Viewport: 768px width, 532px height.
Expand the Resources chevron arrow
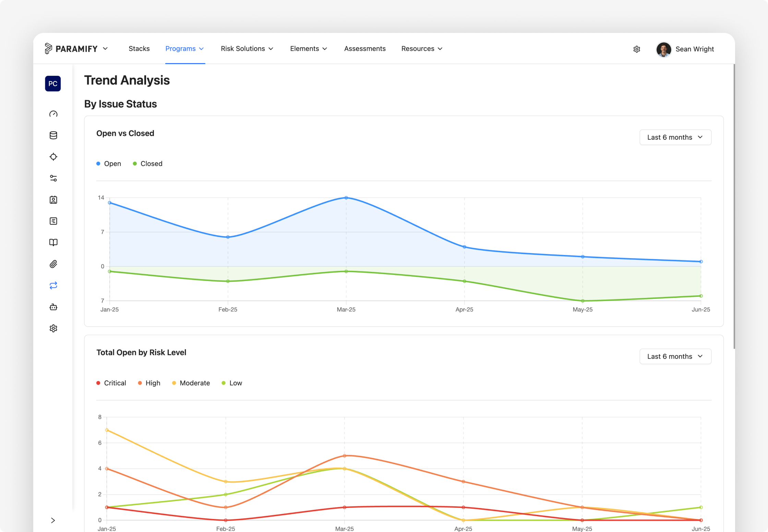coord(440,49)
